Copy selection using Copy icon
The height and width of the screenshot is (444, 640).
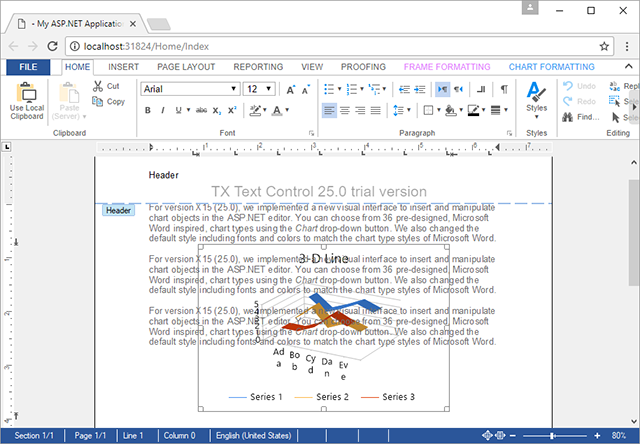tap(97, 101)
